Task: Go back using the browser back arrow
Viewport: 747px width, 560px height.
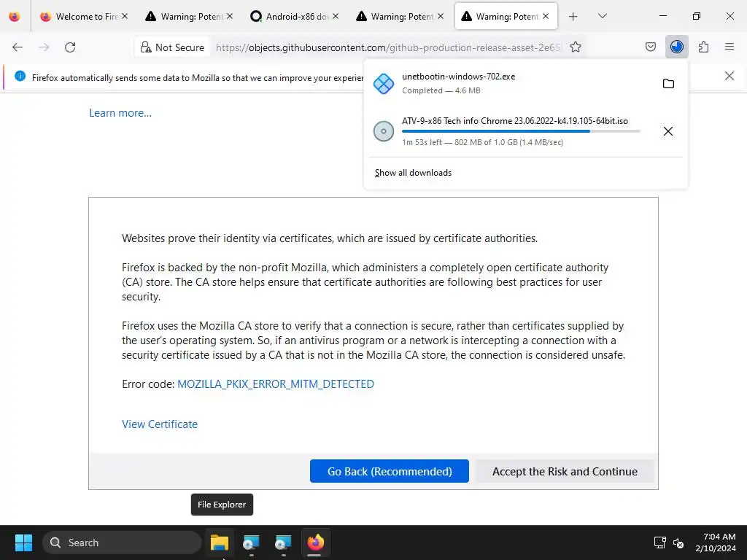Action: (x=18, y=47)
